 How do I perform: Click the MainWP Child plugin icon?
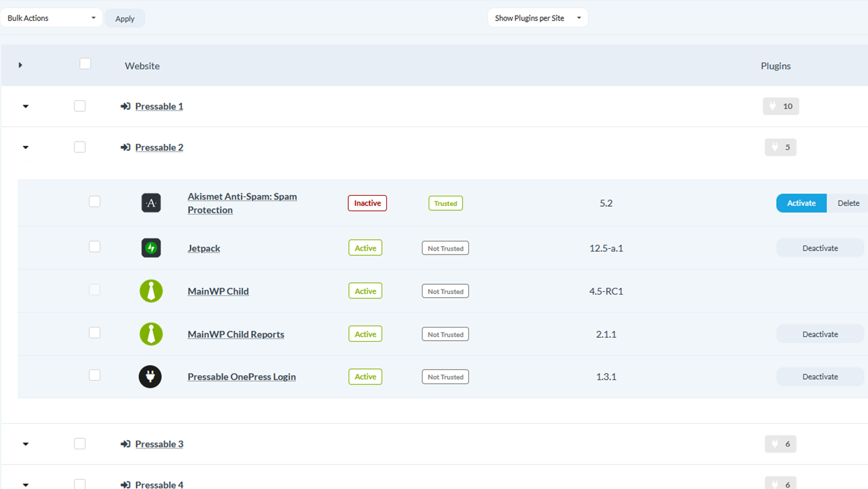(151, 291)
